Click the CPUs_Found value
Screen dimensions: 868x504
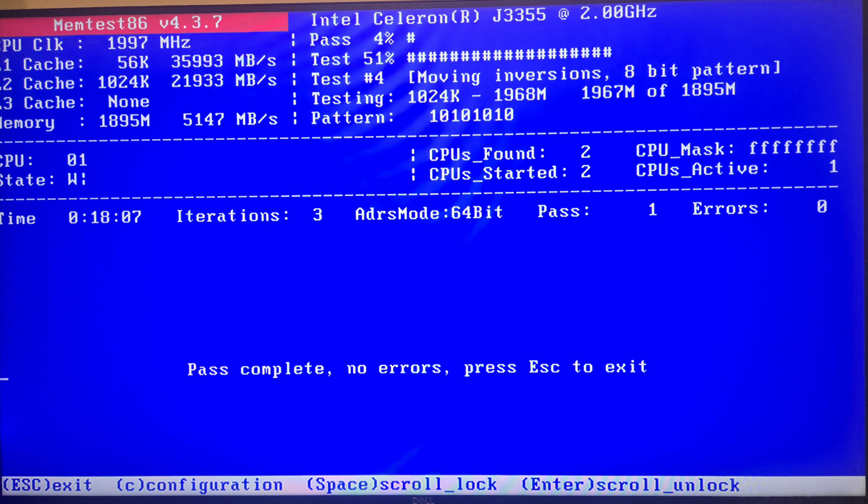(585, 152)
